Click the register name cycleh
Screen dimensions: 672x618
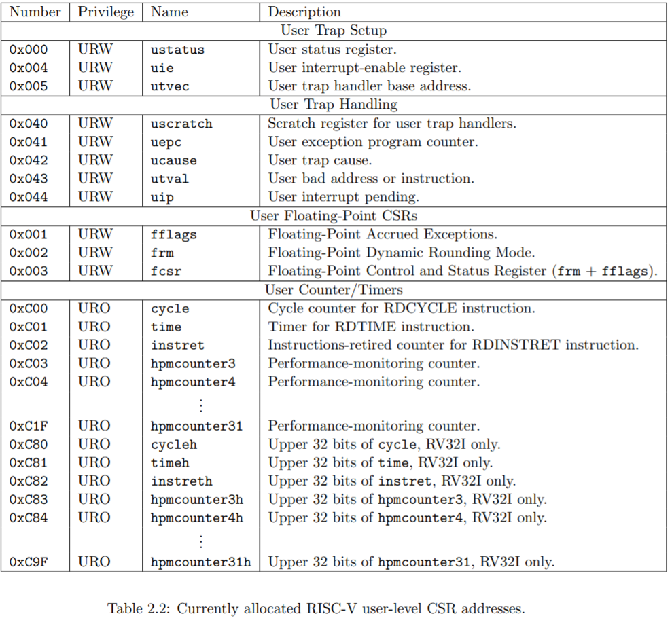point(173,446)
